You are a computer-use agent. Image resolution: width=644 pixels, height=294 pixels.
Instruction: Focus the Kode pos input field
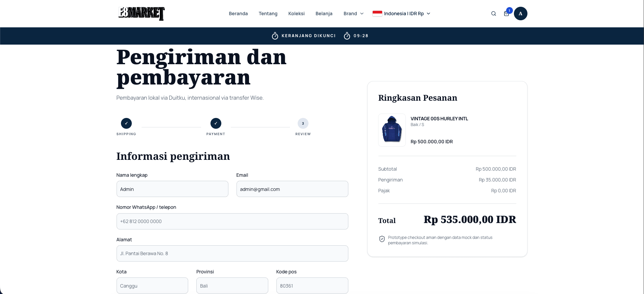pos(312,286)
